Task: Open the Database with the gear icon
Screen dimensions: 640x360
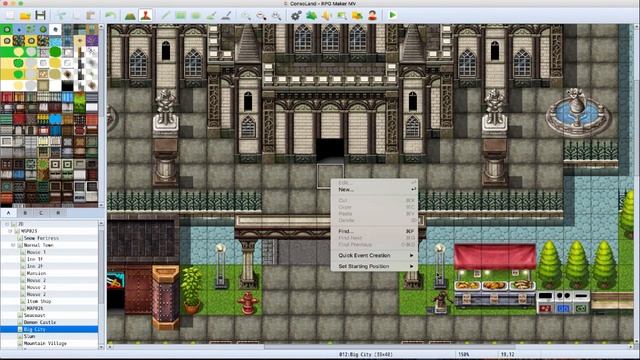Action: pos(296,16)
